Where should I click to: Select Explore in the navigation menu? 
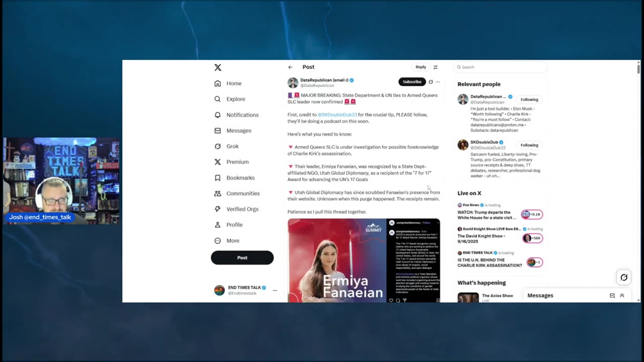[236, 99]
